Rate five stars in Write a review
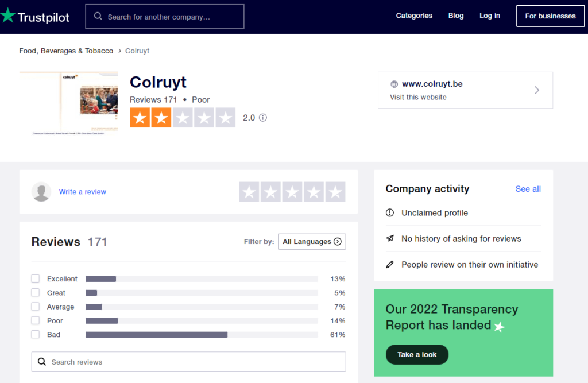588x383 pixels. click(335, 192)
